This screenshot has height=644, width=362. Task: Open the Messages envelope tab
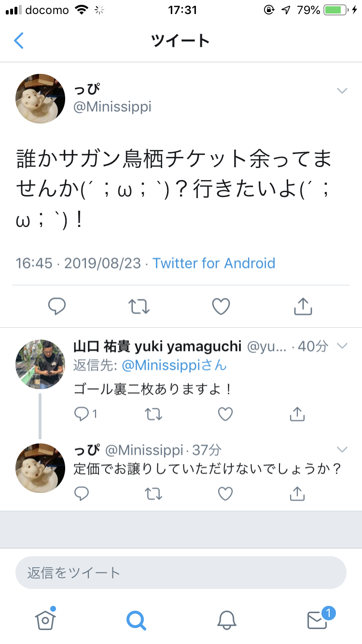pyautogui.click(x=318, y=620)
